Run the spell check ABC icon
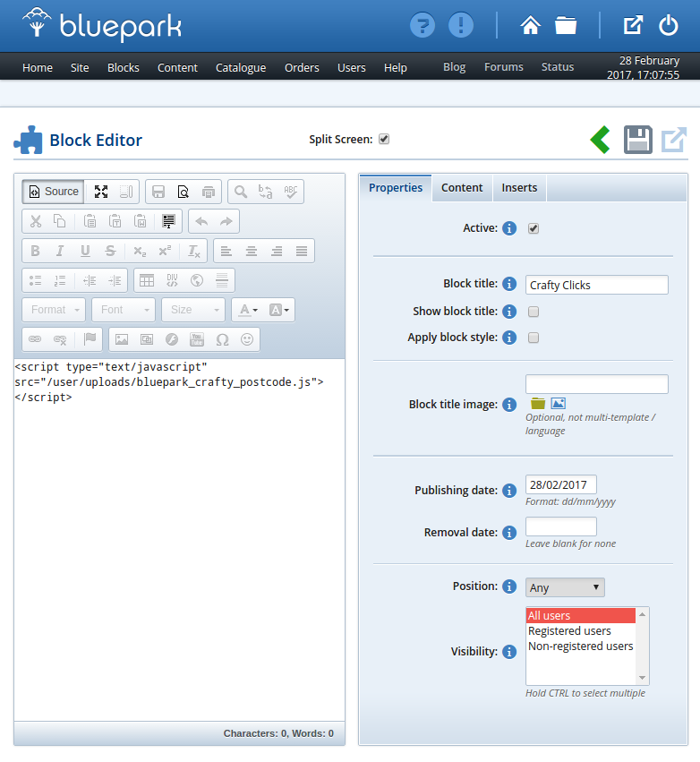The image size is (700, 762). coord(291,192)
